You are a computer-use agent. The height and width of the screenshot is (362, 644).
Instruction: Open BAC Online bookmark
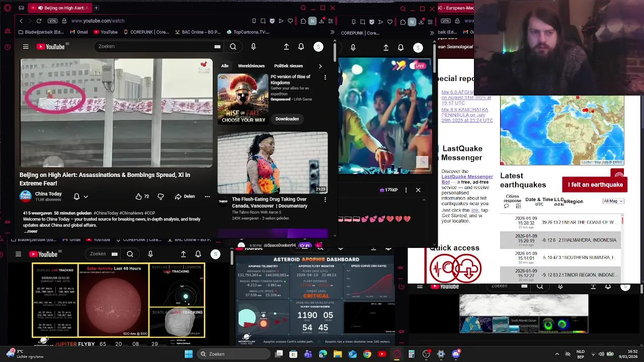198,32
